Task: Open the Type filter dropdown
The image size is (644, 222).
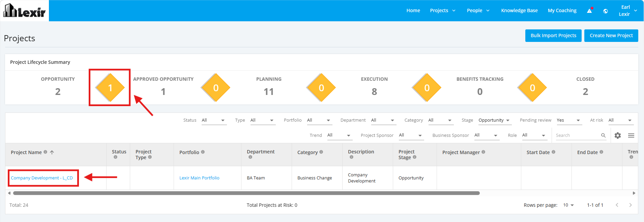Action: click(x=263, y=120)
